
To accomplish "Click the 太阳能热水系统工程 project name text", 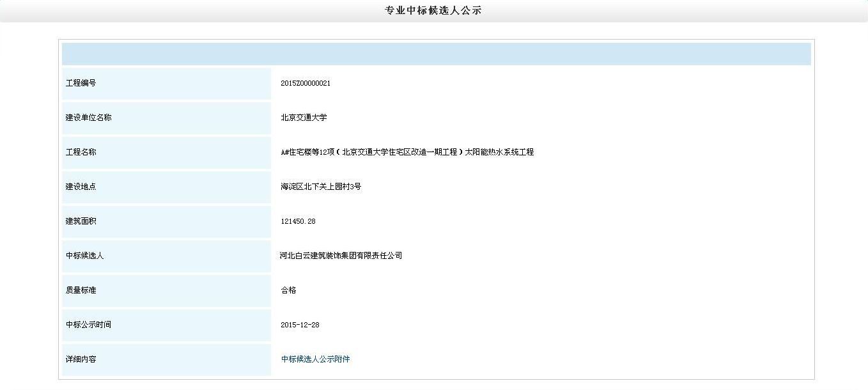I will click(499, 152).
